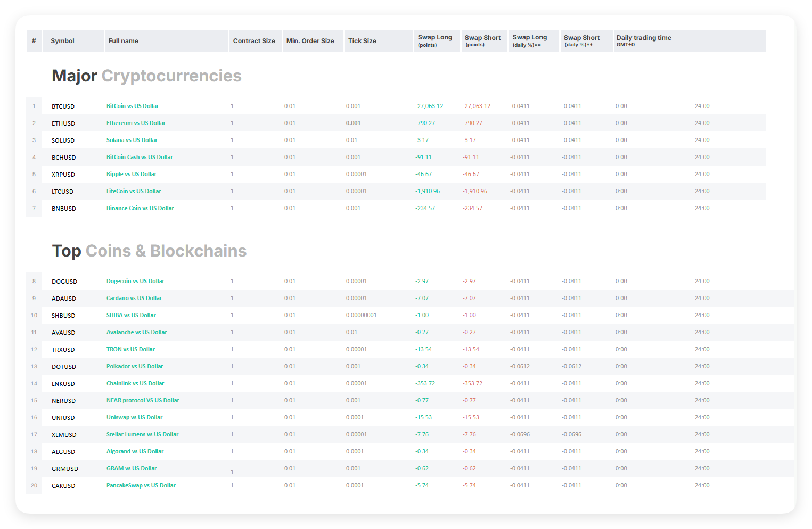Click the Min. Order Size column header

[313, 41]
